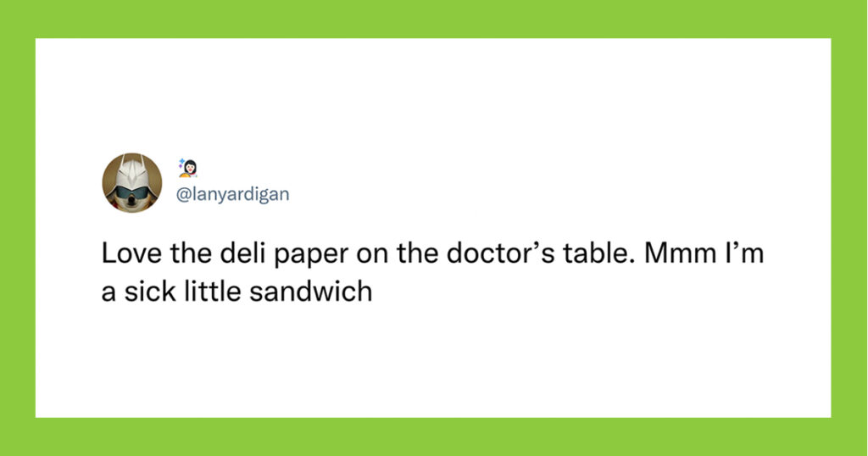Click the woman emoji display name
The width and height of the screenshot is (868, 456).
(188, 168)
